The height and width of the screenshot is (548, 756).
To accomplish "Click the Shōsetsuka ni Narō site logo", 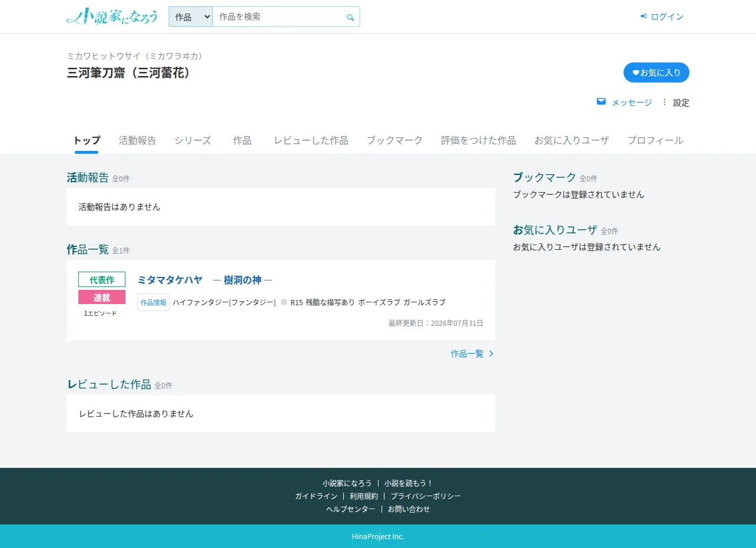I will click(x=112, y=16).
